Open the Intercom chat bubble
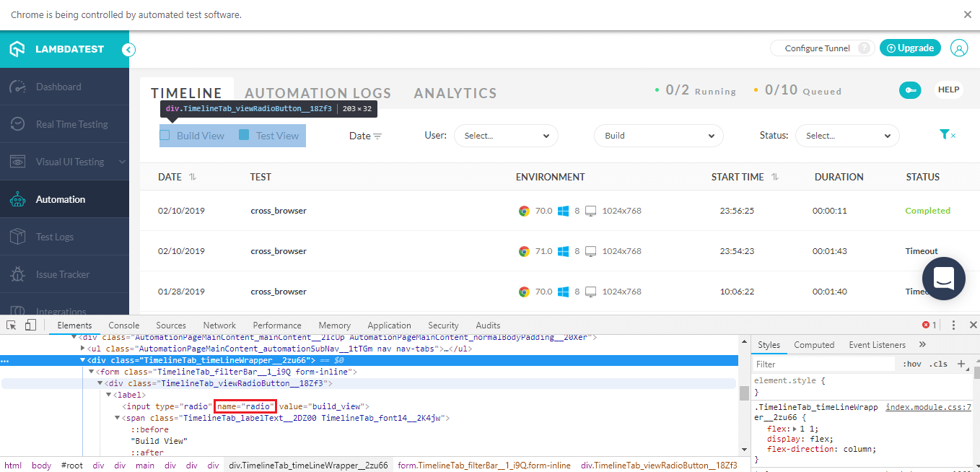The width and height of the screenshot is (980, 472). (x=943, y=279)
